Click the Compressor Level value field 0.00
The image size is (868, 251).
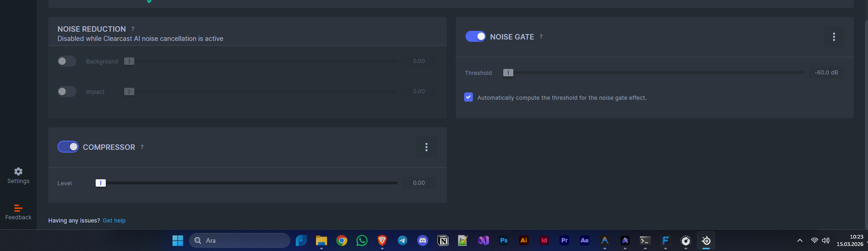[419, 183]
